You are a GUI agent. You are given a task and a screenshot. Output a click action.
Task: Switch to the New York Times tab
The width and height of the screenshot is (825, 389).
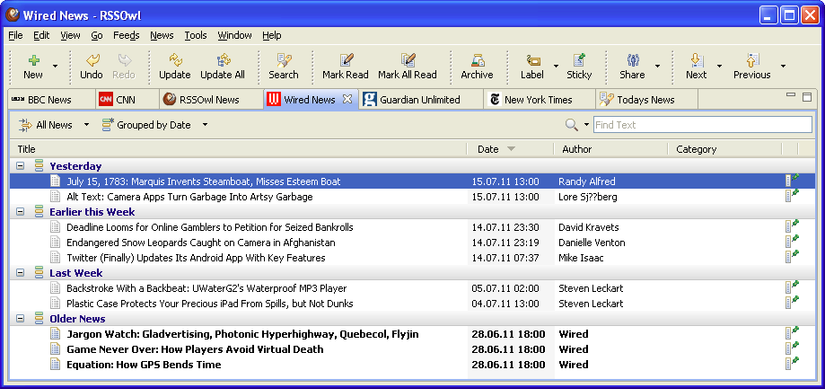539,99
